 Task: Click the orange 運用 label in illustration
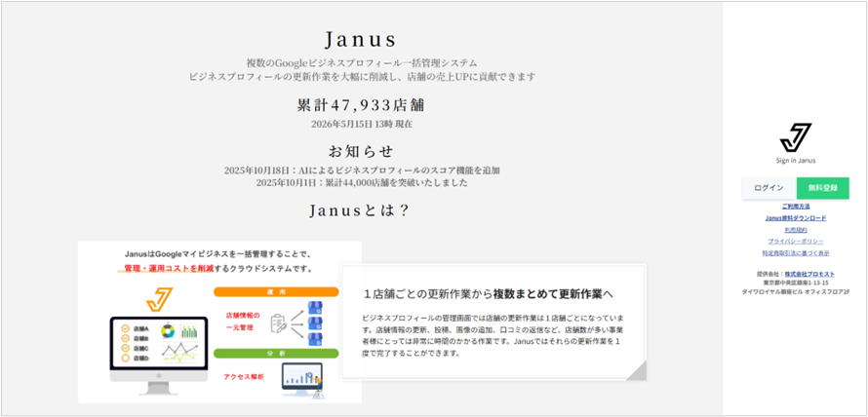tap(276, 291)
